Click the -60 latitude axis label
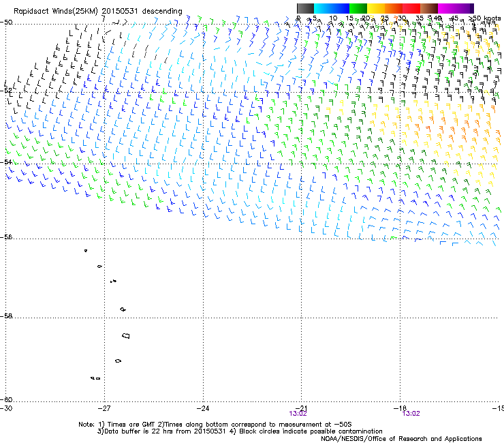The height and width of the screenshot is (443, 504). 6,399
